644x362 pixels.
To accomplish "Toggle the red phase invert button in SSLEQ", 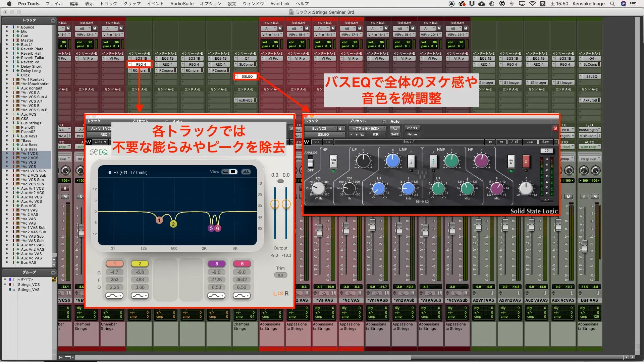I will coord(526,161).
